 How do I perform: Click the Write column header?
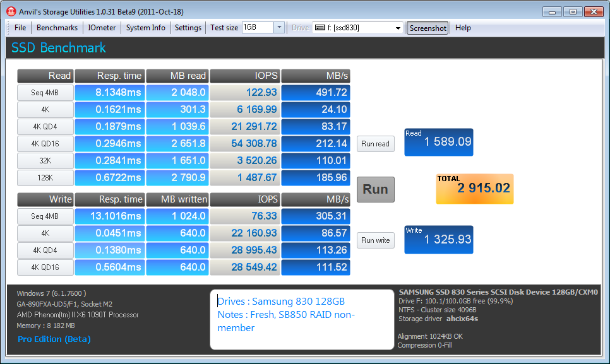(45, 200)
